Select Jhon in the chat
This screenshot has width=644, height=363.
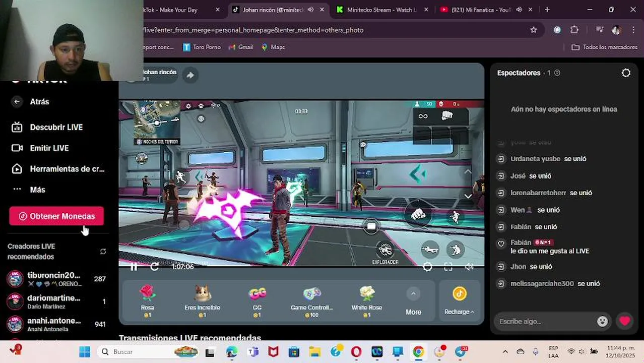point(518,267)
